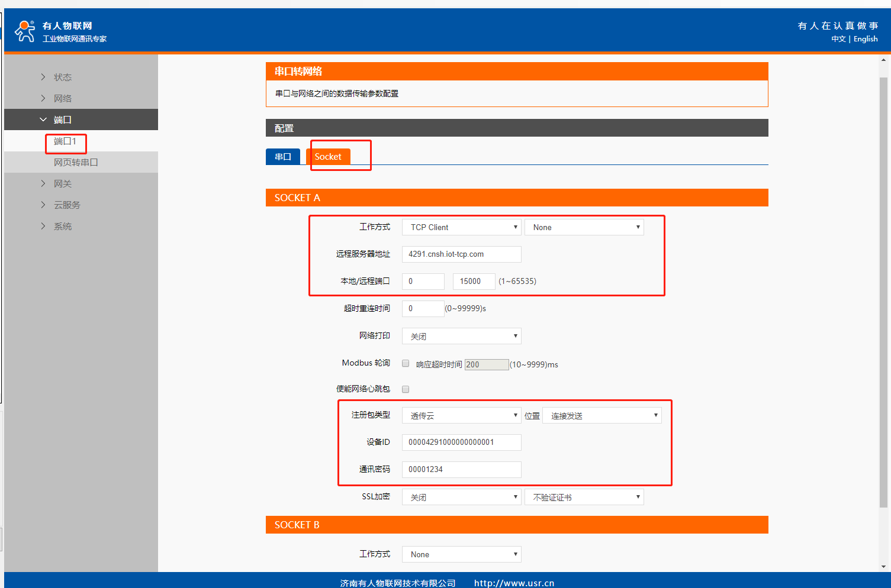Expand the 网络 sidebar section

pos(62,99)
